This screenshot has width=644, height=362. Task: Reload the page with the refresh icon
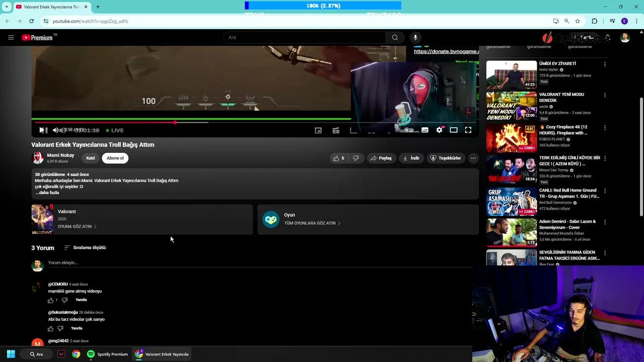click(x=31, y=21)
